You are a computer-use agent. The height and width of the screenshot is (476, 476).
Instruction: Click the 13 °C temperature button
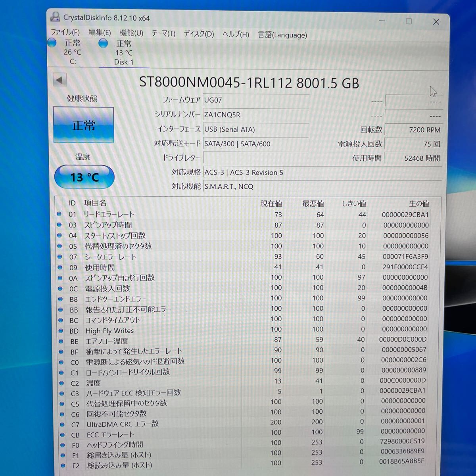click(84, 177)
